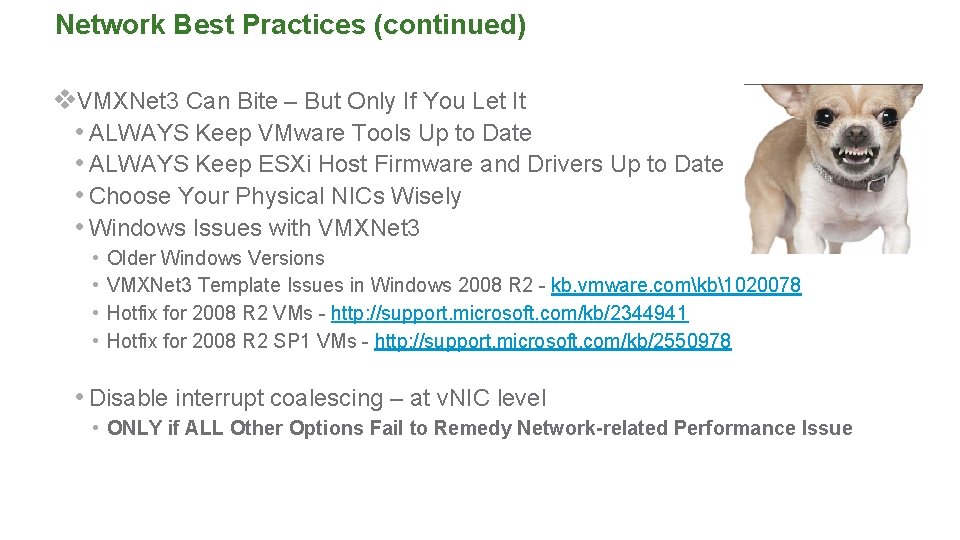Select the ALWAYS Keep VMware Tools line
The width and height of the screenshot is (960, 540).
310,133
